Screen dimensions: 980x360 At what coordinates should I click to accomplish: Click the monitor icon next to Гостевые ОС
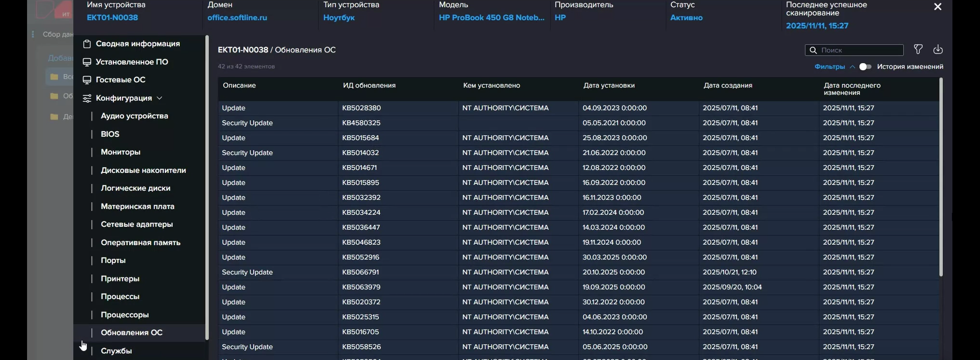pos(87,80)
